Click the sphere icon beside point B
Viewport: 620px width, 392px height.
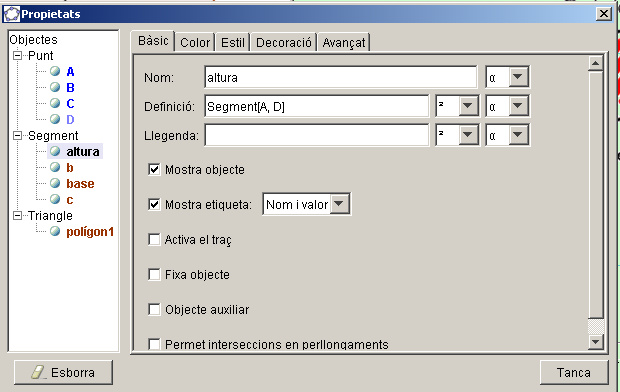click(x=55, y=87)
